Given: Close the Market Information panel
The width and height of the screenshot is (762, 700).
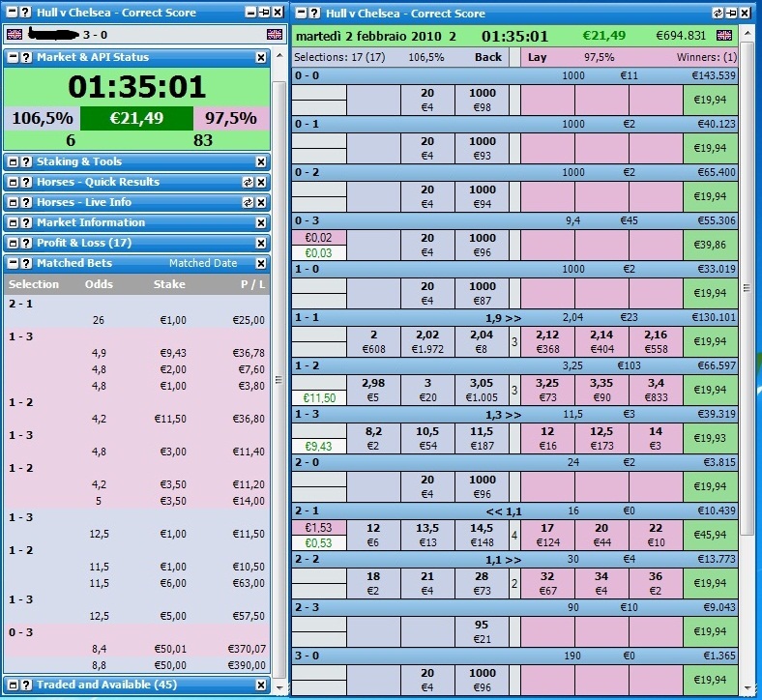Looking at the screenshot, I should pyautogui.click(x=261, y=223).
